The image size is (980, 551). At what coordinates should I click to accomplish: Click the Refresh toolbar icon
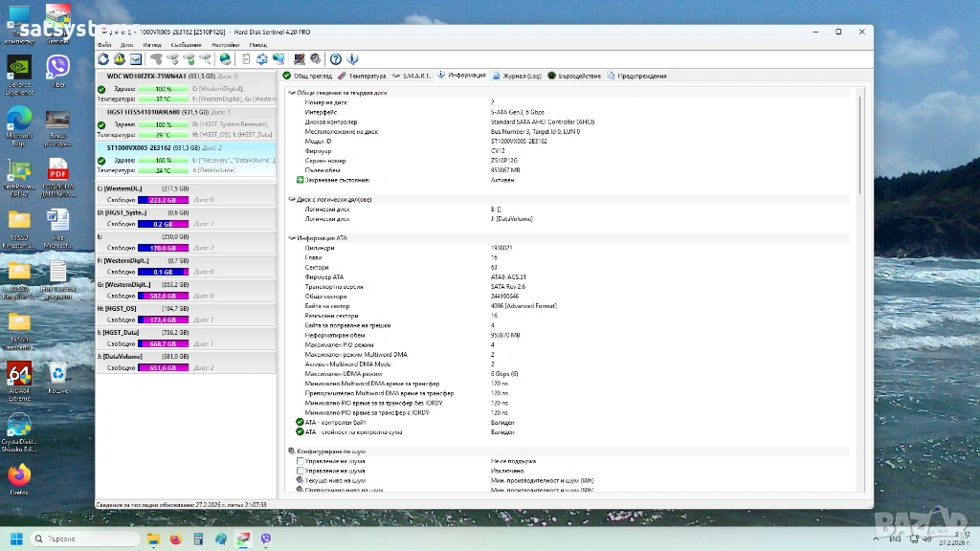click(x=103, y=59)
